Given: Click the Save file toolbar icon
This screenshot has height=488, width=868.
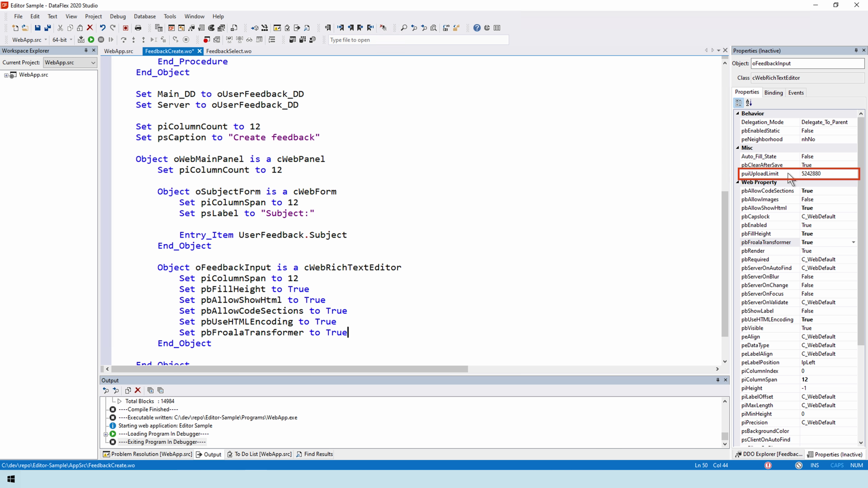Looking at the screenshot, I should (x=38, y=28).
